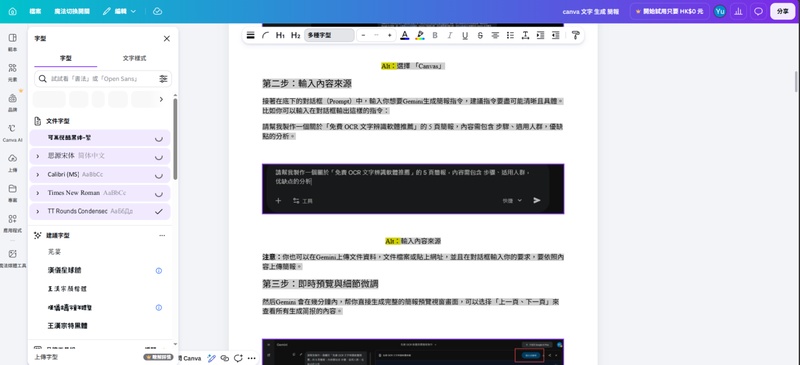Change text alignment in the toolbar
The width and height of the screenshot is (800, 365).
[x=495, y=35]
